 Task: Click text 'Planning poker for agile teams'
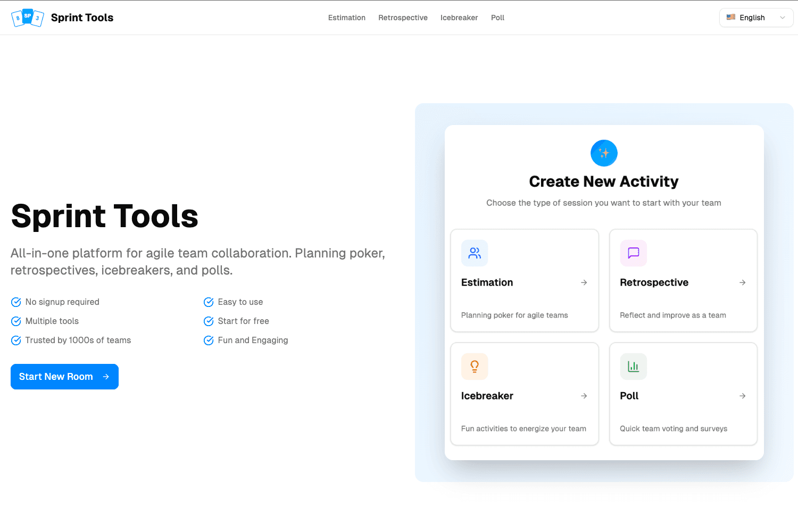tap(514, 315)
